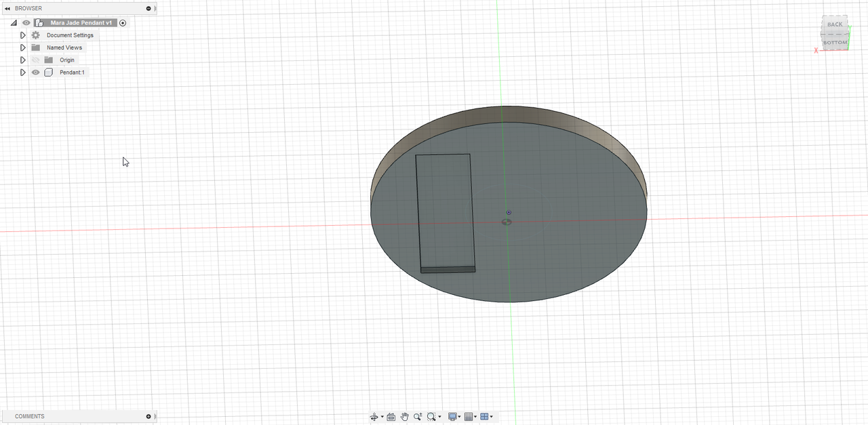Click the origin point marker on disc

pyautogui.click(x=509, y=212)
